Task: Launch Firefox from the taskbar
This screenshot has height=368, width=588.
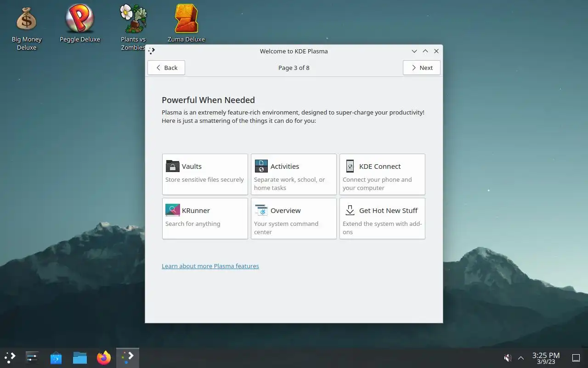Action: (104, 357)
